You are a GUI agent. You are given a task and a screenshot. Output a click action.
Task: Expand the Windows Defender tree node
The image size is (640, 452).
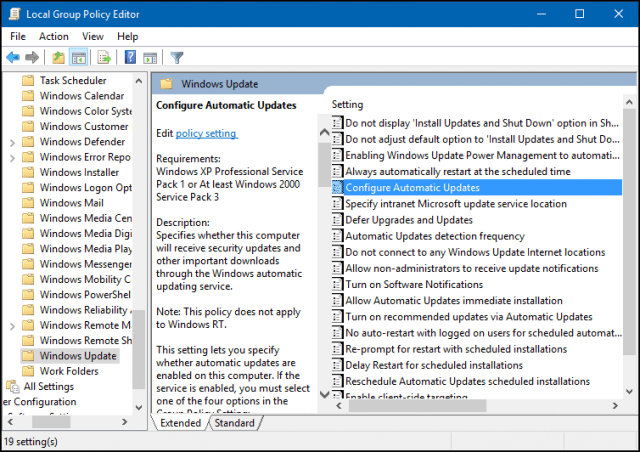12,143
